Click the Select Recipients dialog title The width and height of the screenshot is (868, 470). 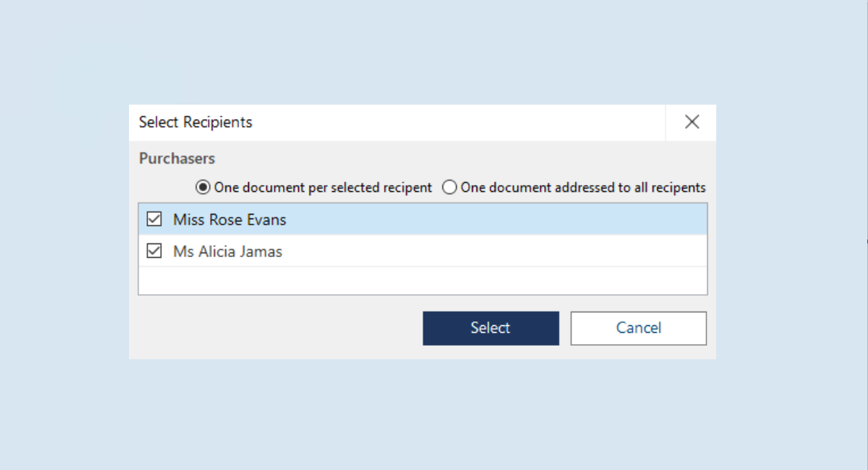click(x=195, y=122)
